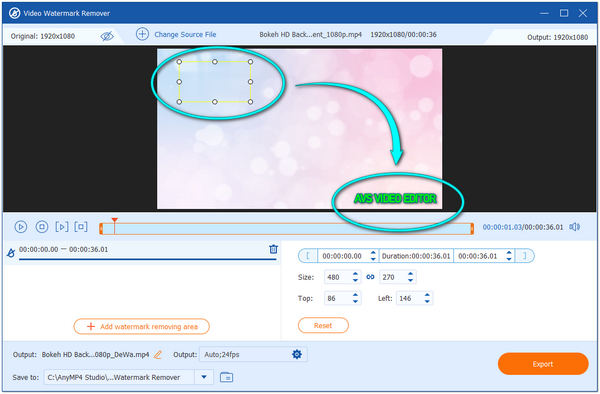Increase the end time value
Image resolution: width=600 pixels, height=394 pixels.
coord(509,253)
